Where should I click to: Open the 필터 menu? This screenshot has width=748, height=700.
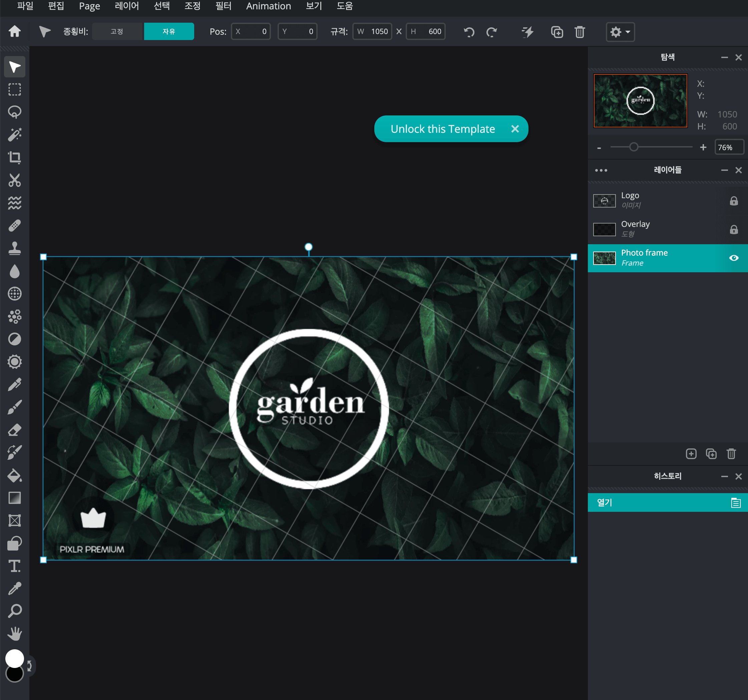(223, 7)
